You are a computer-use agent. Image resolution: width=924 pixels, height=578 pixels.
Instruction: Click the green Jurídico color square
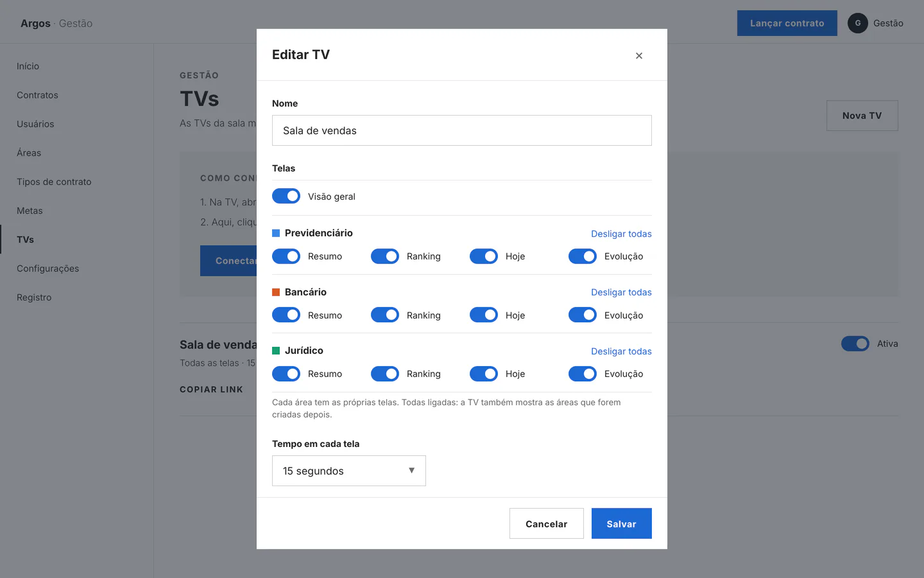pyautogui.click(x=276, y=351)
